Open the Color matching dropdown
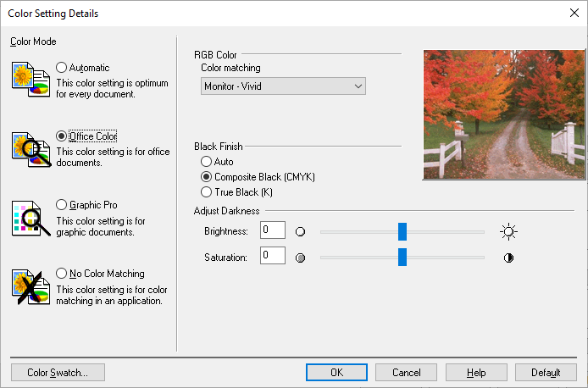The image size is (588, 388). click(x=283, y=86)
